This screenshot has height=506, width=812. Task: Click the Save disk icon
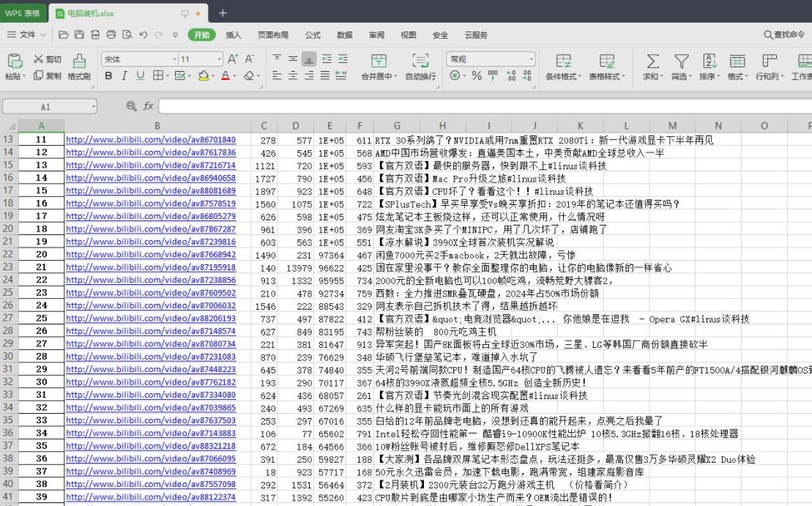79,34
